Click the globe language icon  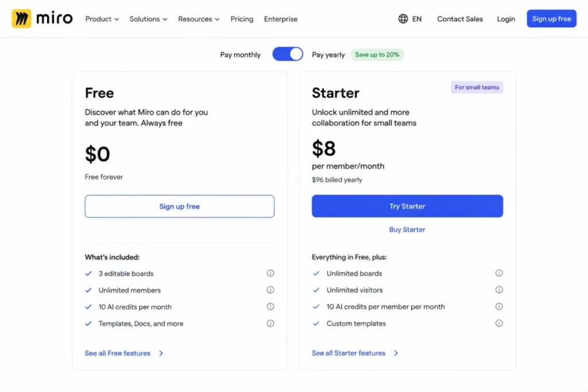coord(403,19)
